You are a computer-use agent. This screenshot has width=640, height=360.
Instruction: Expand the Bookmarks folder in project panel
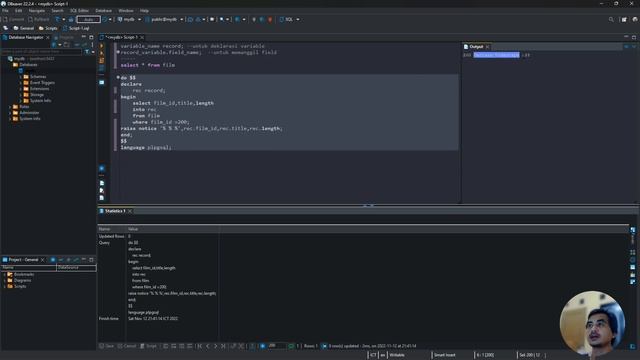4,274
